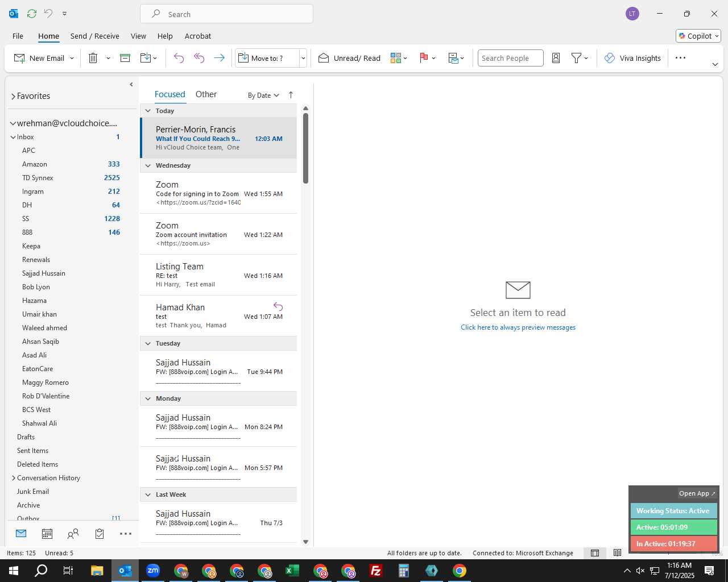Open the File menu
The image size is (728, 582).
tap(18, 36)
